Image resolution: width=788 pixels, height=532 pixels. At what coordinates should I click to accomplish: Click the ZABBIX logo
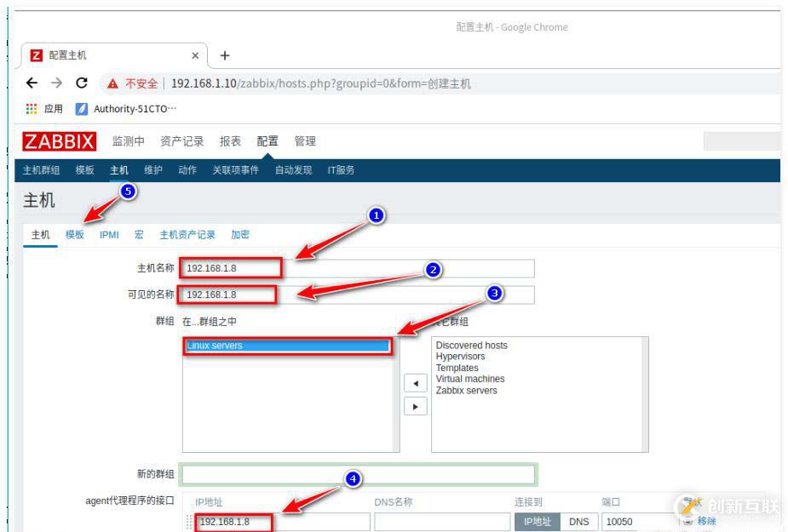tap(59, 141)
